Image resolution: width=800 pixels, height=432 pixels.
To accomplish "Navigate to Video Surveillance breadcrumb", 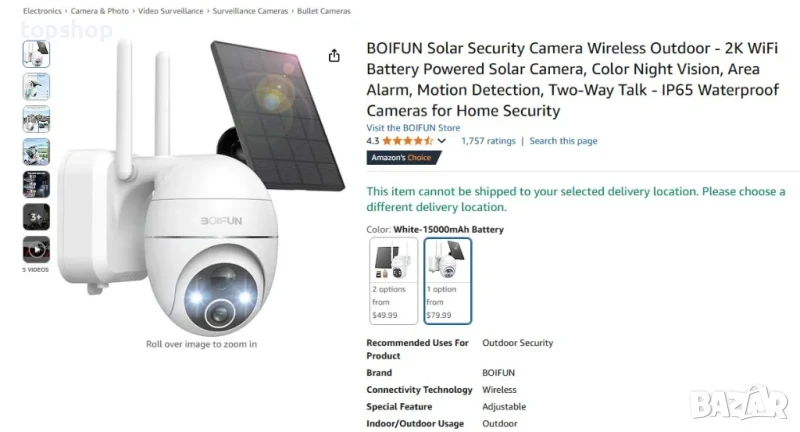I will point(172,10).
